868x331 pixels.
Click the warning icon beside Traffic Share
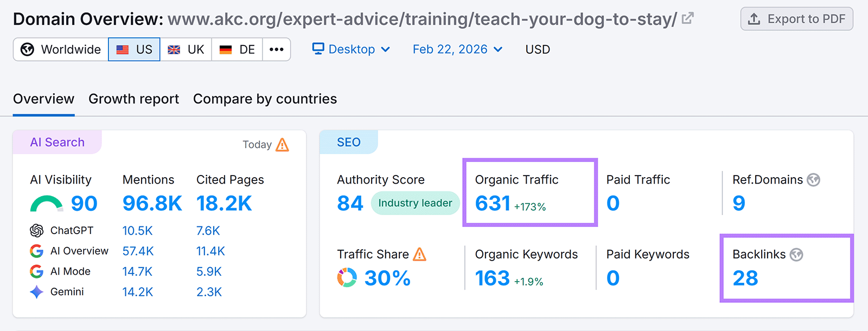(x=419, y=254)
